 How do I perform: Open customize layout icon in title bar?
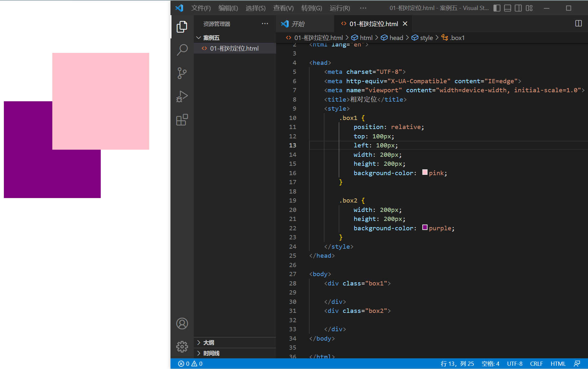pyautogui.click(x=529, y=8)
